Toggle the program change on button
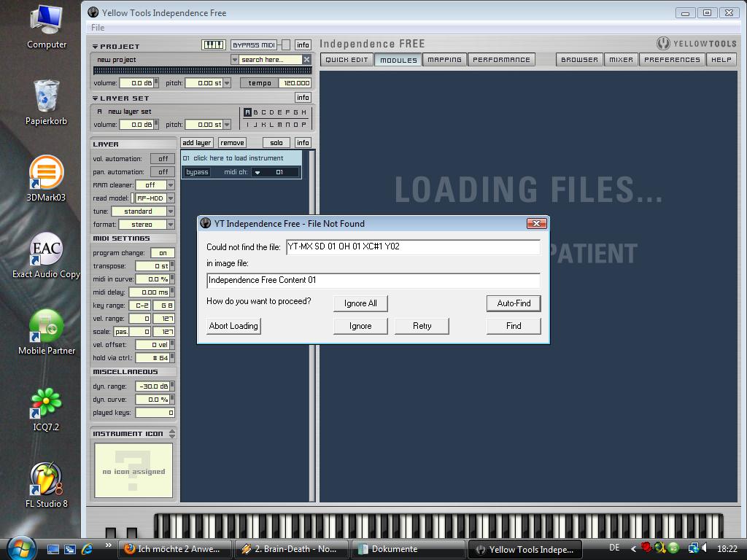This screenshot has height=560, width=747. [x=163, y=253]
